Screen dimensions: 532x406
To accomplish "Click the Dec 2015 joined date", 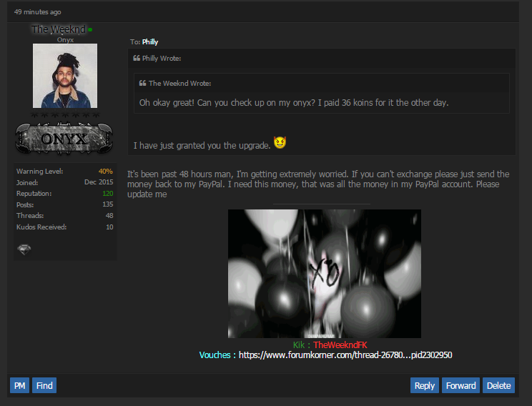I will point(99,182).
